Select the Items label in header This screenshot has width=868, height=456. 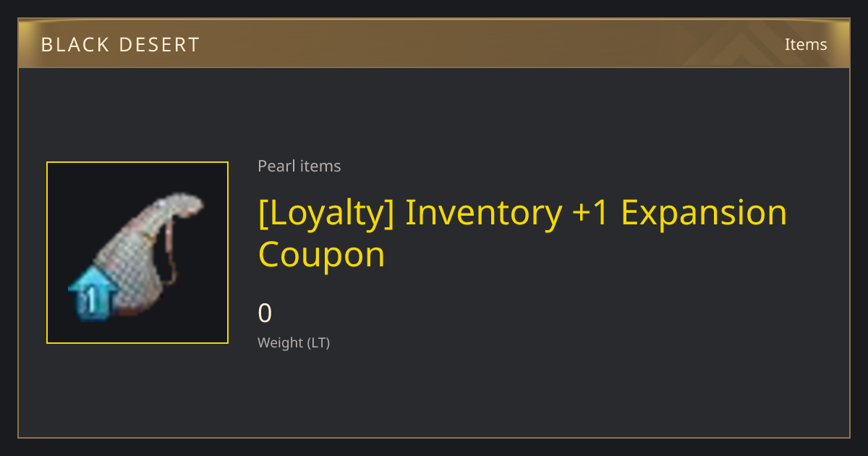[x=806, y=44]
